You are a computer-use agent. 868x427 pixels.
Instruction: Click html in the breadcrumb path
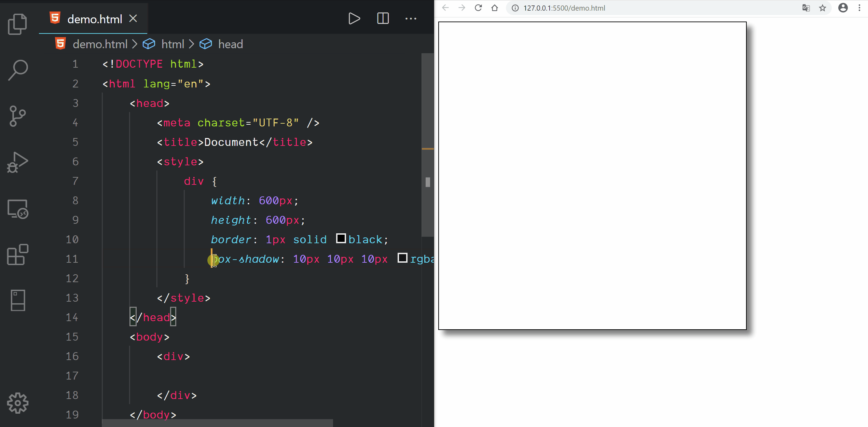[x=173, y=44]
